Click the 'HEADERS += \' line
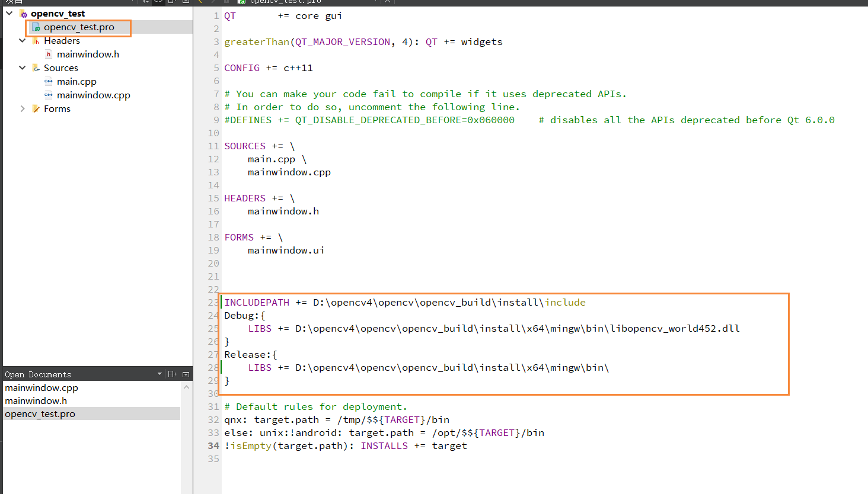Image resolution: width=868 pixels, height=494 pixels. (x=260, y=198)
